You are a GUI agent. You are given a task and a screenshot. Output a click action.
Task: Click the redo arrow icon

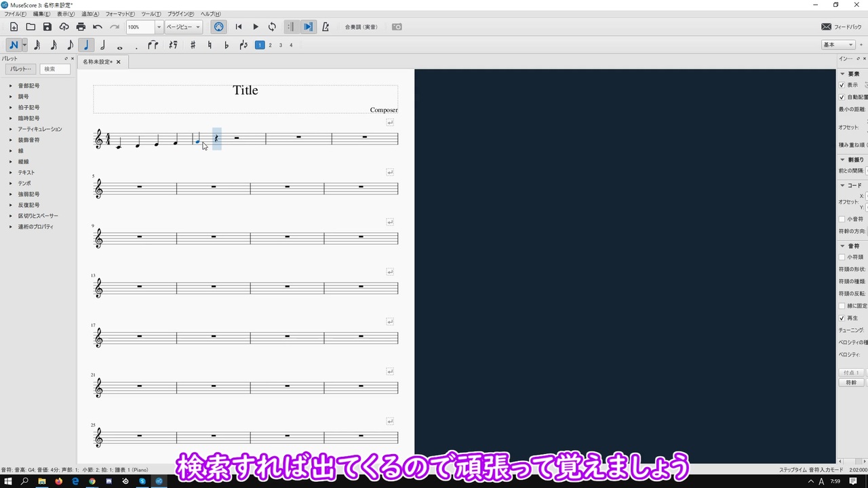(x=114, y=27)
